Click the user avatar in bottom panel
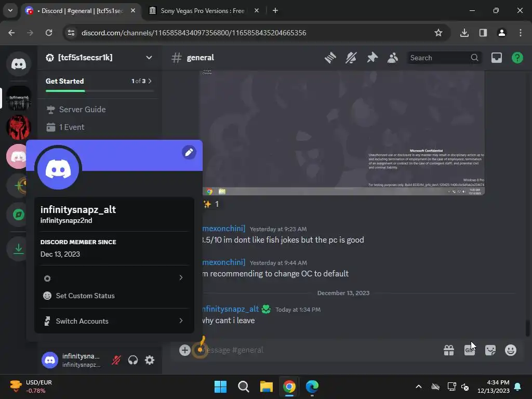The image size is (532, 399). [x=50, y=360]
